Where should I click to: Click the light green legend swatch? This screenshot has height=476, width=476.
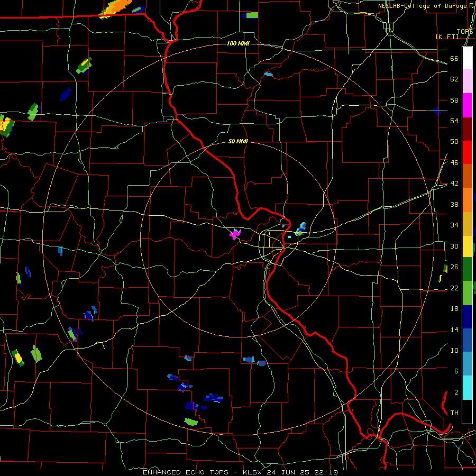coord(467,293)
